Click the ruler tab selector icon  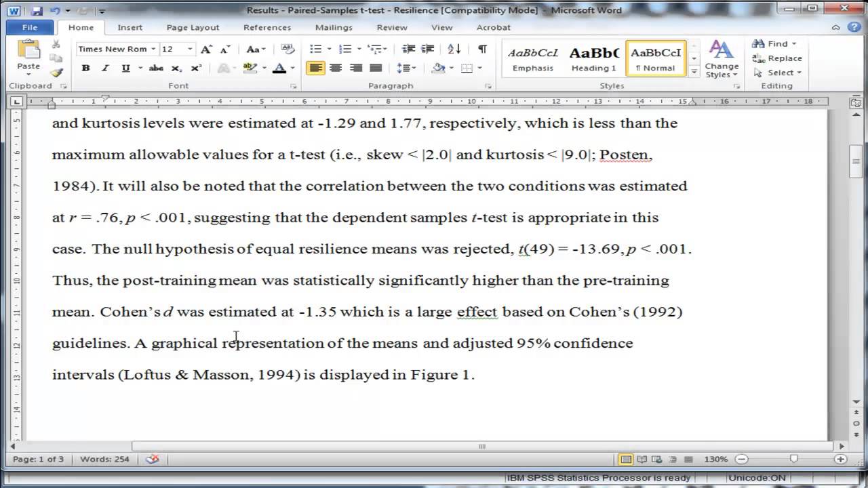click(17, 102)
